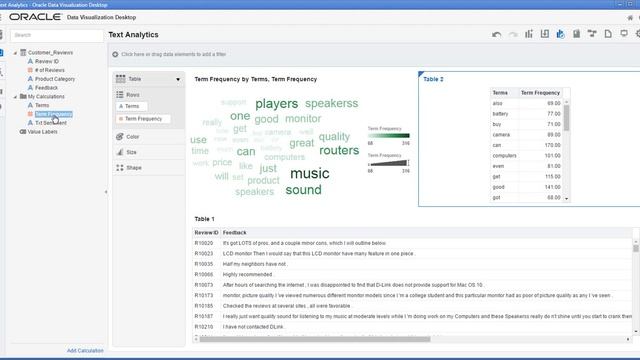Click the Table 1 title
Screen dimensions: 640x360
tap(204, 219)
